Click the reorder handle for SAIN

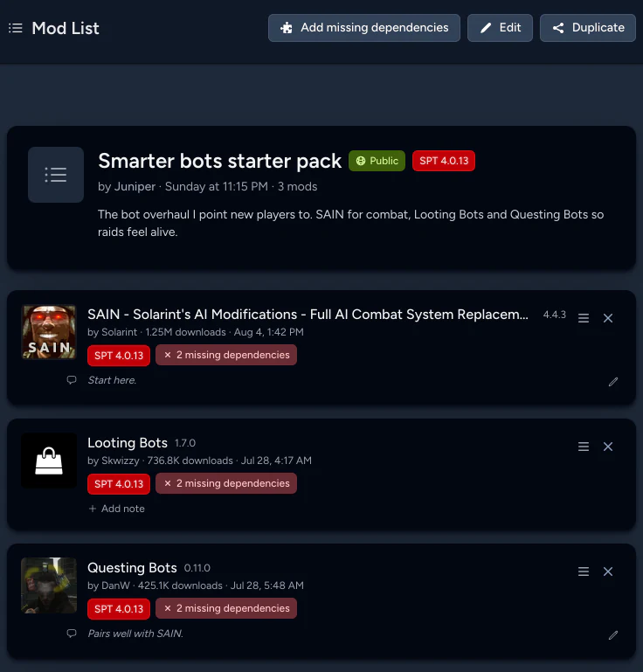click(584, 318)
